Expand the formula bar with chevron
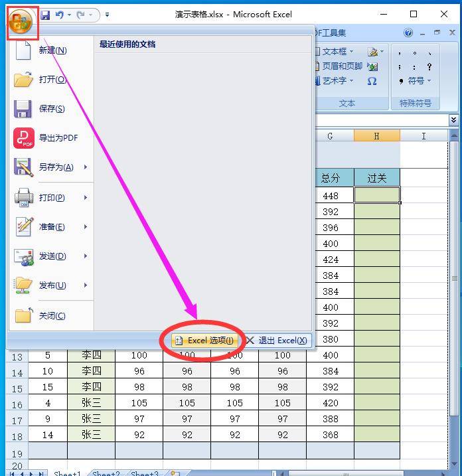The height and width of the screenshot is (476, 462). (453, 120)
